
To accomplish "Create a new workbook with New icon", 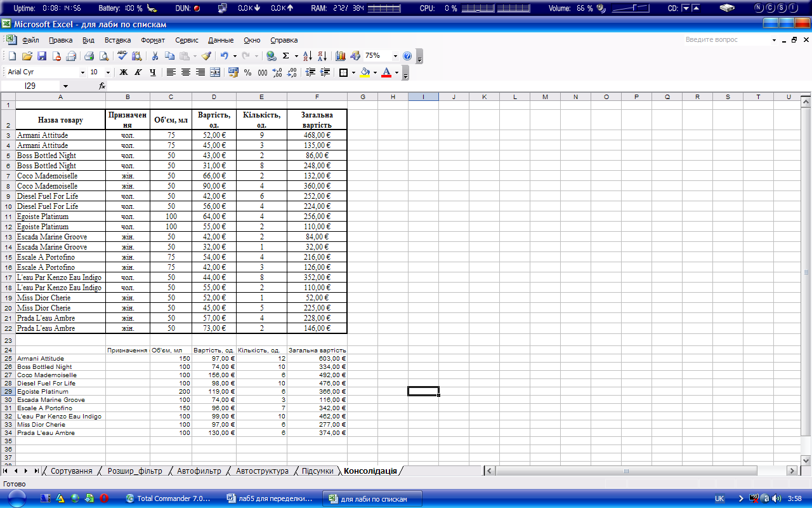I will click(12, 56).
